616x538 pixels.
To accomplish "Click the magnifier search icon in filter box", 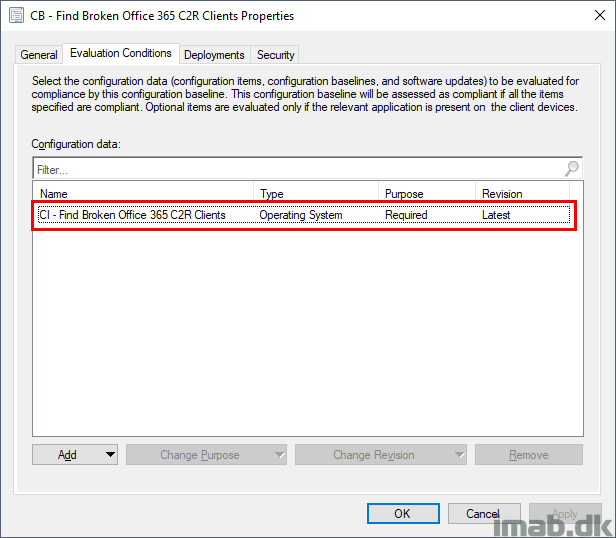I will point(572,169).
